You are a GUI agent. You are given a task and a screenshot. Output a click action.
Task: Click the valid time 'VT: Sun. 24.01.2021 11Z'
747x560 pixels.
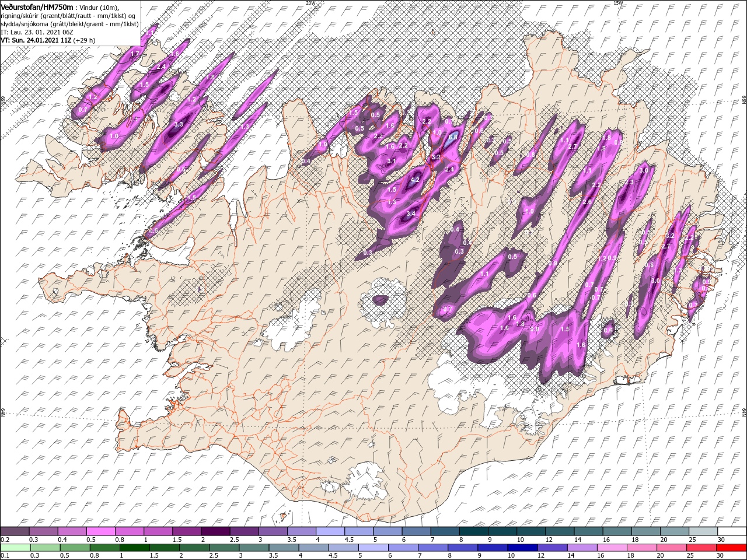[x=36, y=40]
